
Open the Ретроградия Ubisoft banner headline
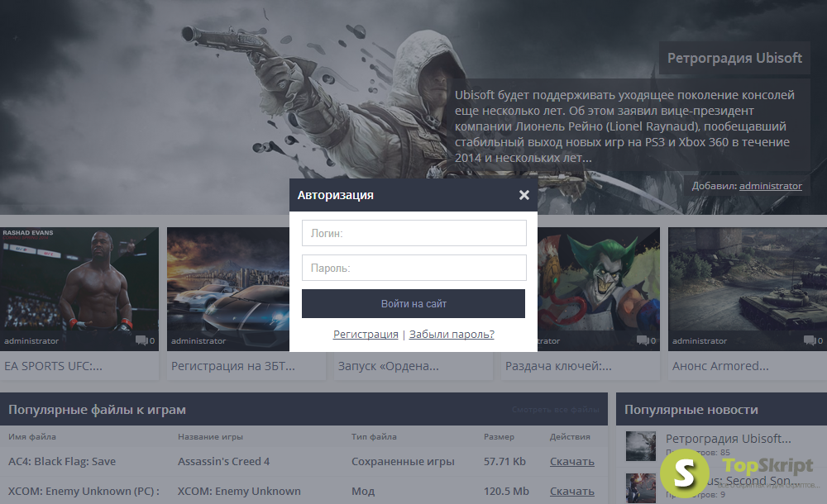[x=734, y=58]
